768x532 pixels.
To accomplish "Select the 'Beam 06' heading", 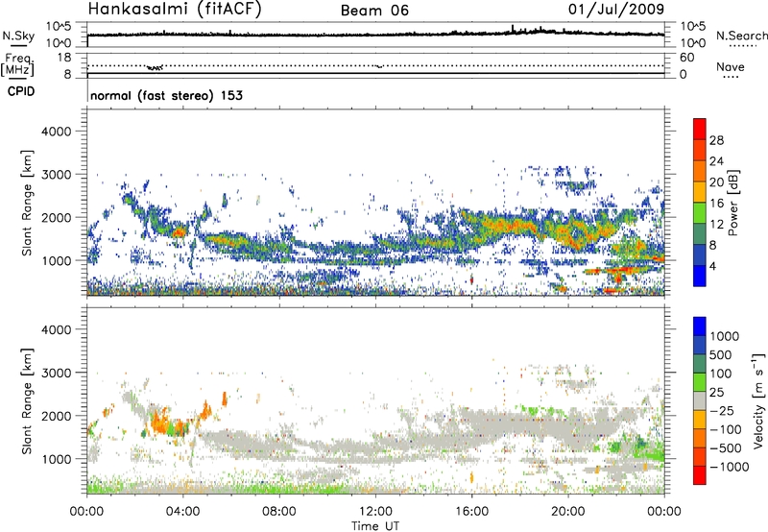I will pyautogui.click(x=374, y=11).
